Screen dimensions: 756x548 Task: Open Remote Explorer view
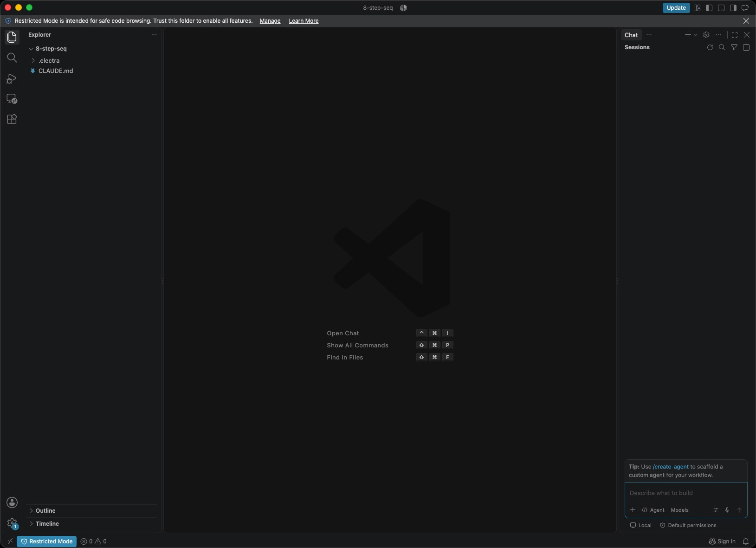pyautogui.click(x=12, y=99)
